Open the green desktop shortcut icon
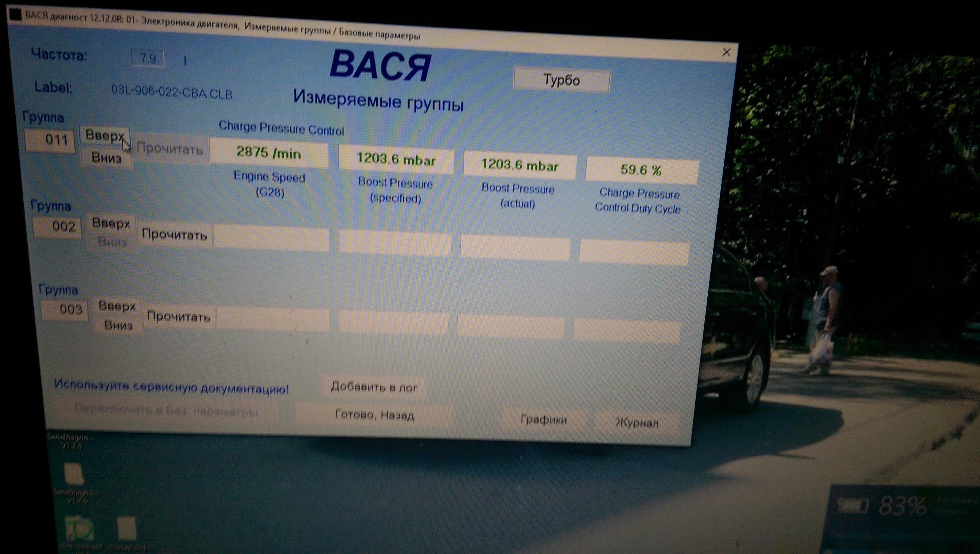 [79, 529]
